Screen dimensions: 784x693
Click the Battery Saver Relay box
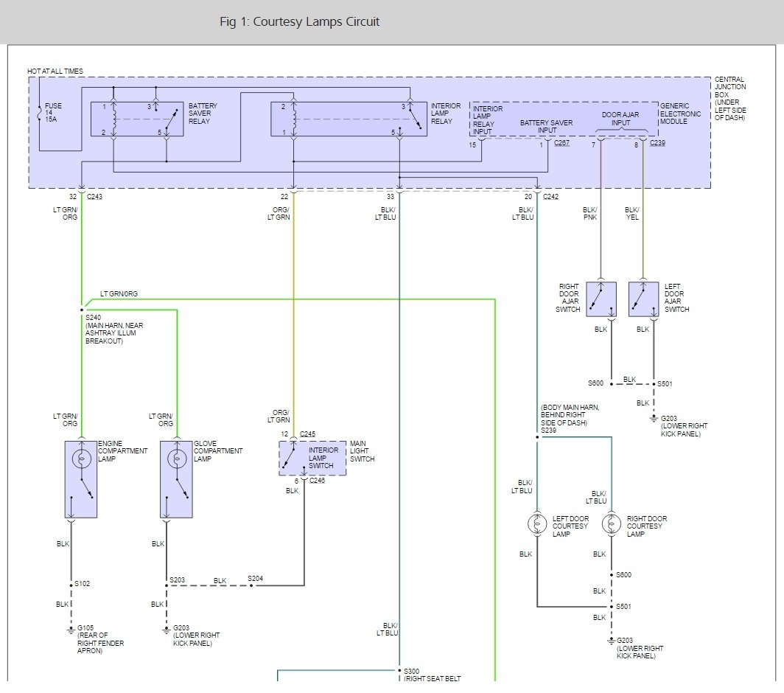pyautogui.click(x=137, y=119)
